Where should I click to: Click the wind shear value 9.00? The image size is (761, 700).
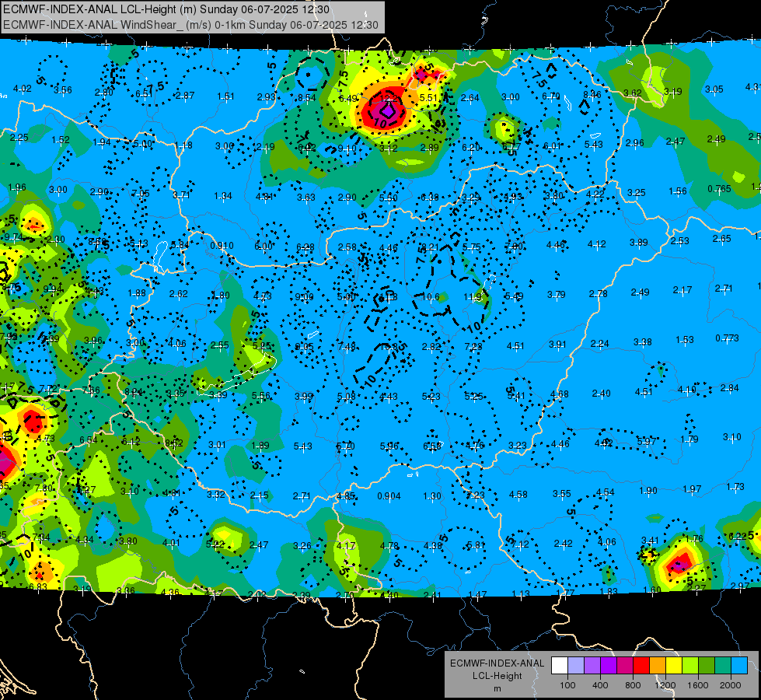click(x=304, y=297)
